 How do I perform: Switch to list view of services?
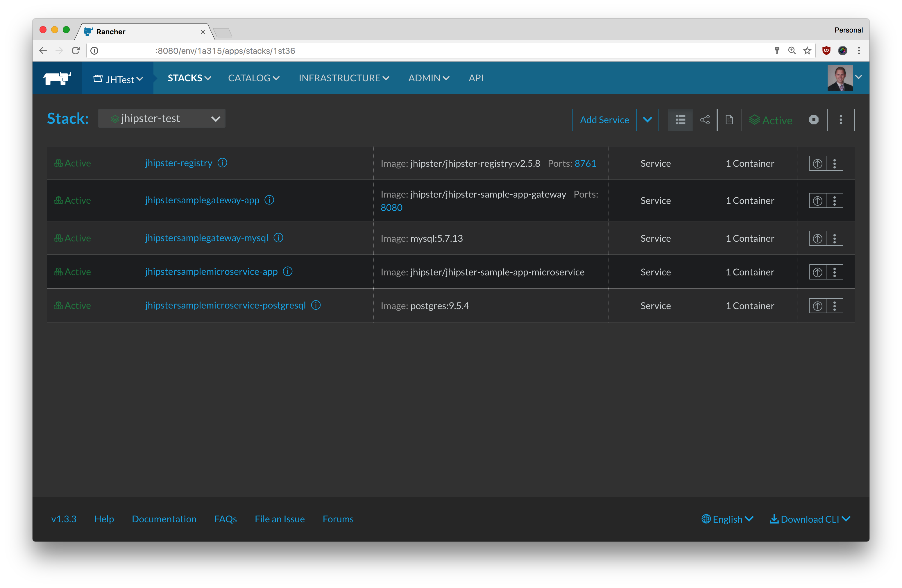coord(680,120)
